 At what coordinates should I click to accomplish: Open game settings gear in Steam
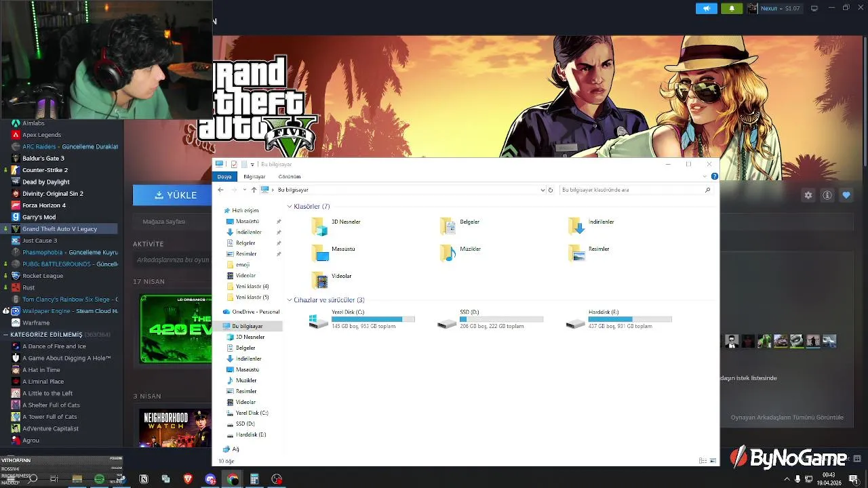tap(808, 195)
